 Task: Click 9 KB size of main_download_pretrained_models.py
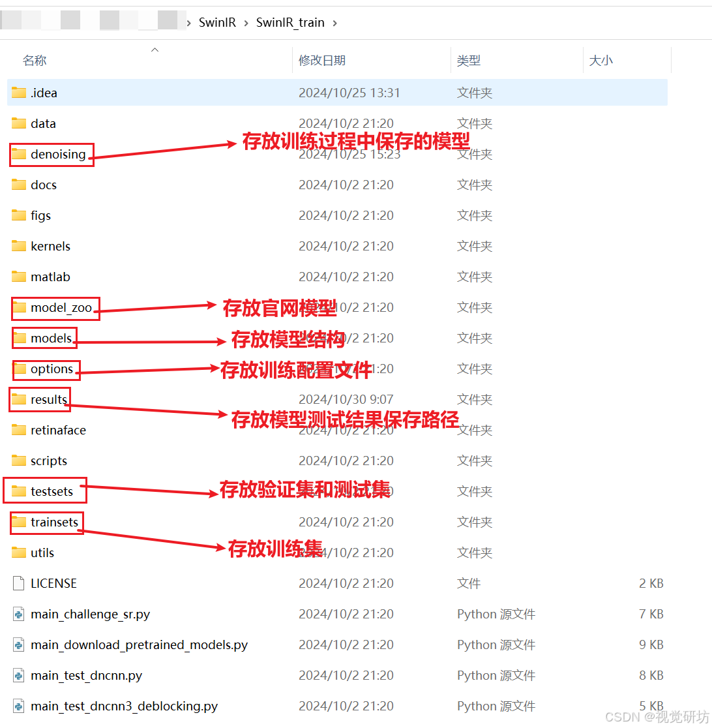tap(651, 645)
